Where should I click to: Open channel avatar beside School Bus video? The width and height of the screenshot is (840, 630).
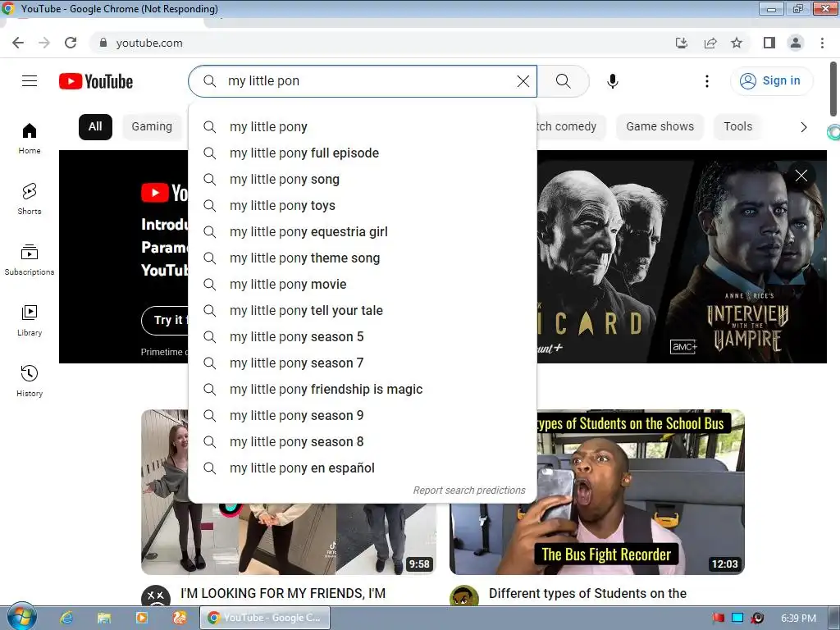point(464,596)
